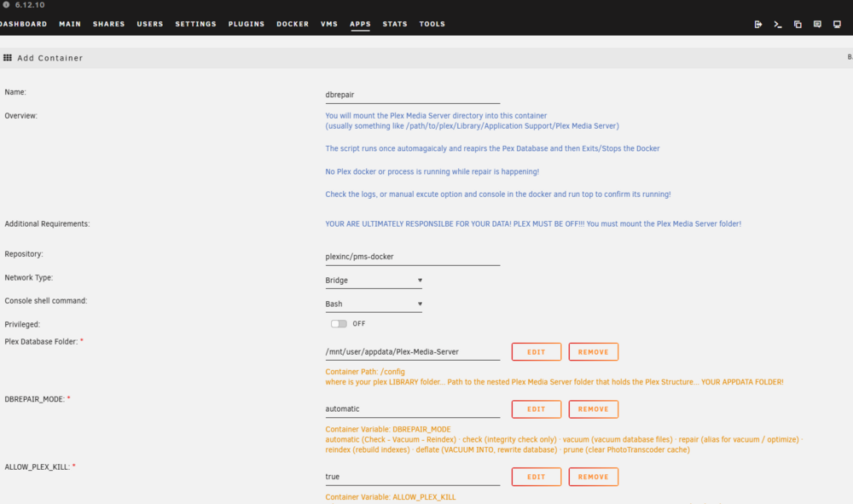Viewport: 853px width, 504px height.
Task: Click the Plex Database Folder label
Action: [x=41, y=341]
